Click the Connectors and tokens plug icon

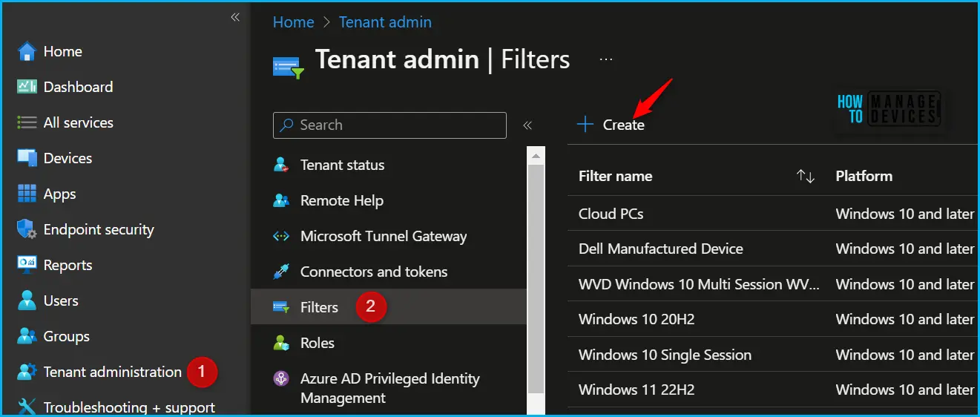(x=281, y=272)
